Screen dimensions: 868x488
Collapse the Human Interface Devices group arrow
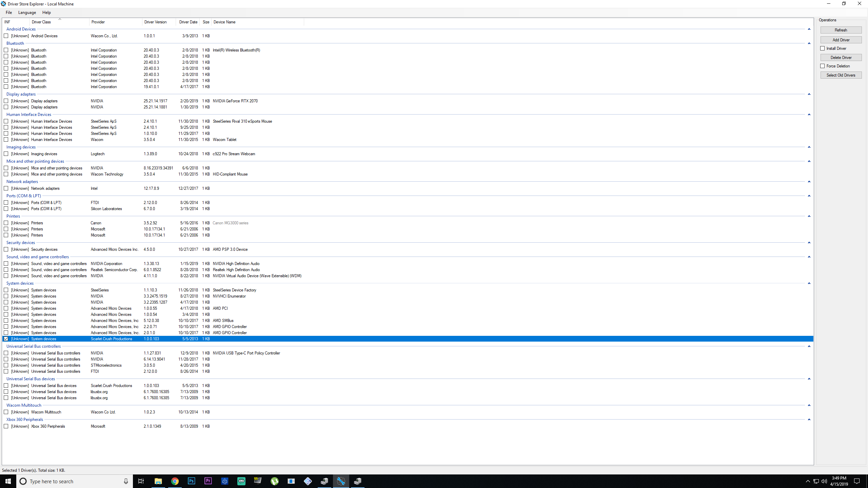point(809,115)
